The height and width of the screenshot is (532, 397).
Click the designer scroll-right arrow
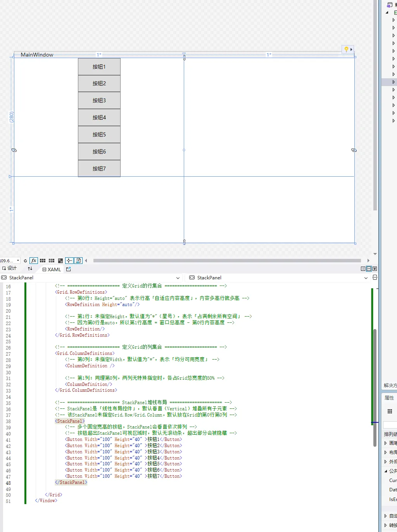tap(368, 261)
